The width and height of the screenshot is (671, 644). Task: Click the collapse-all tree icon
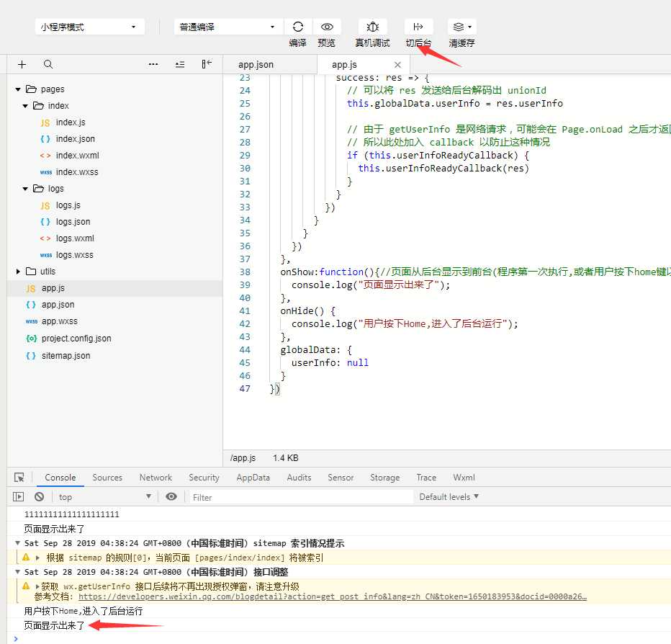click(x=180, y=64)
